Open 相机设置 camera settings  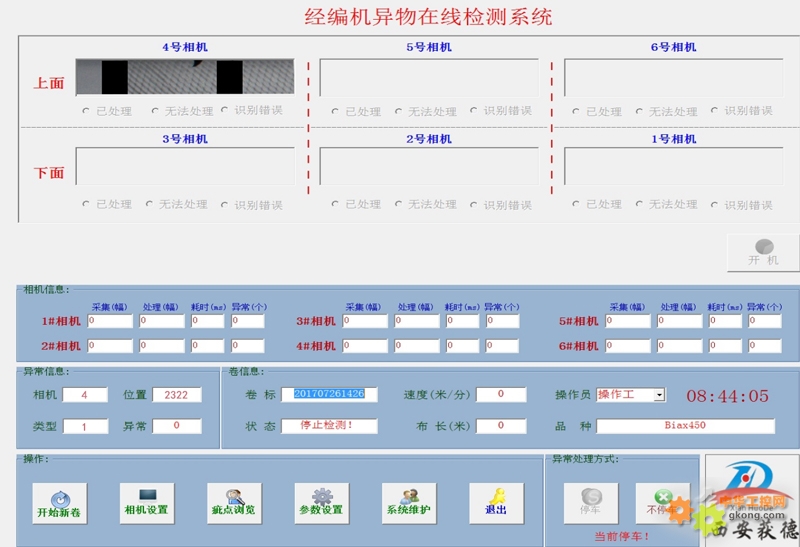click(146, 503)
